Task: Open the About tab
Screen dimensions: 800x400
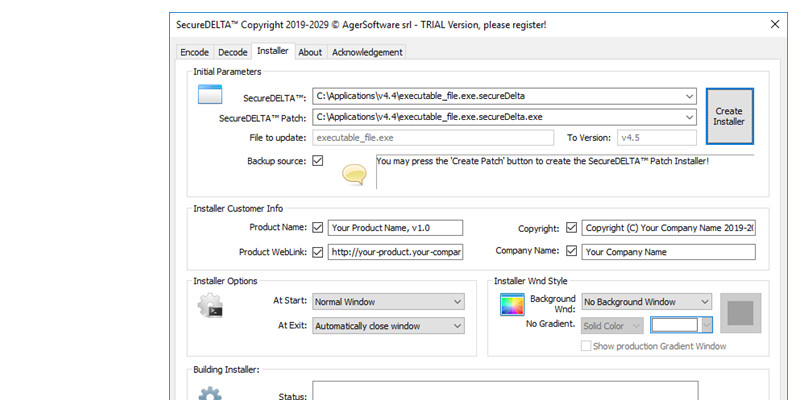Action: point(310,52)
